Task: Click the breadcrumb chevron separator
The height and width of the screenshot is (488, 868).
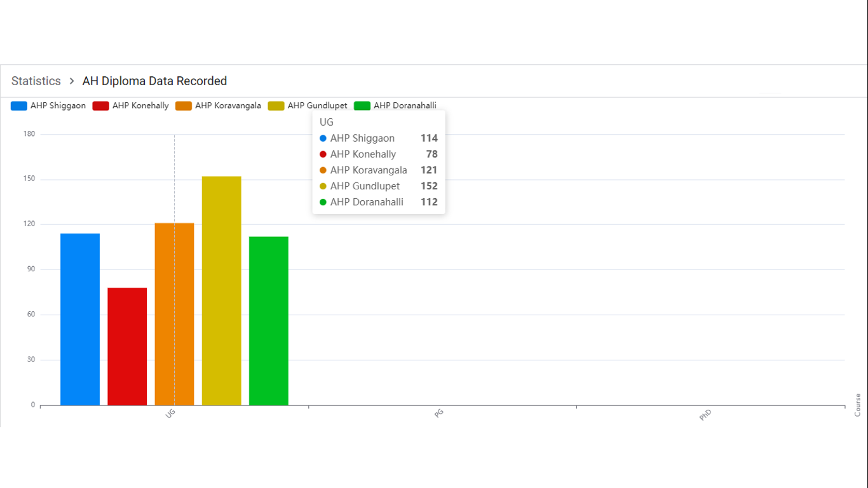Action: click(72, 81)
